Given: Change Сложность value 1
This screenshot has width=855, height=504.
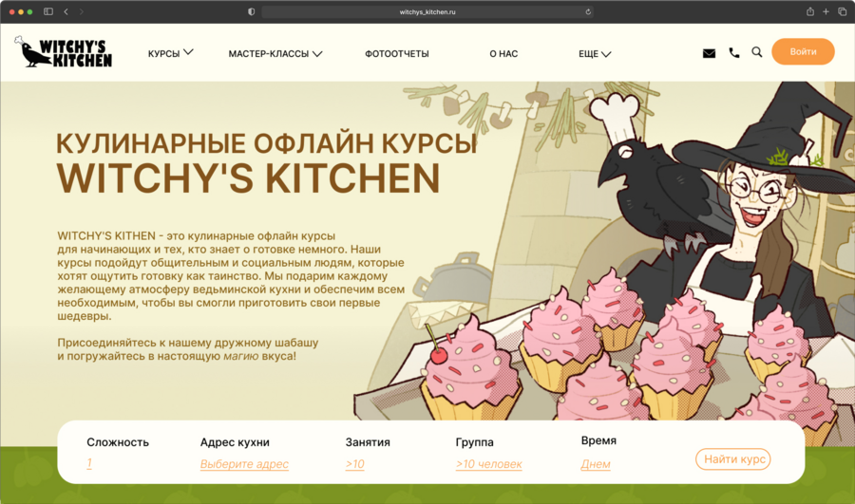Looking at the screenshot, I should click(x=89, y=464).
